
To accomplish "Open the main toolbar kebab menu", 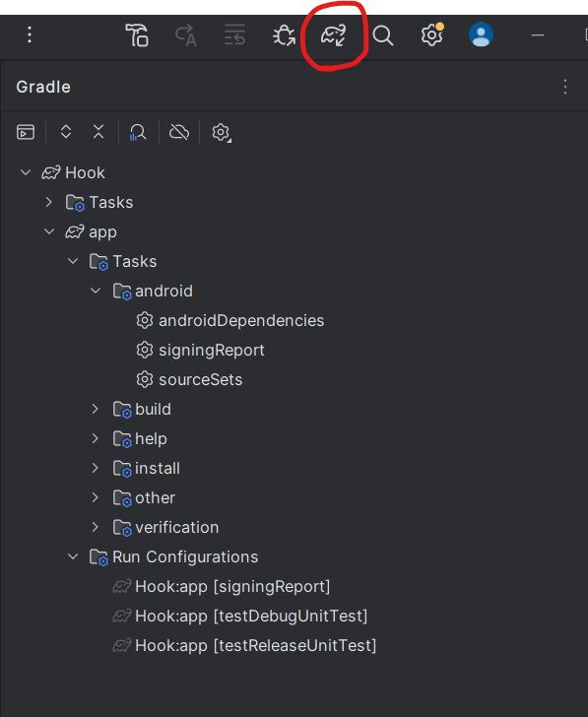I will pyautogui.click(x=30, y=34).
